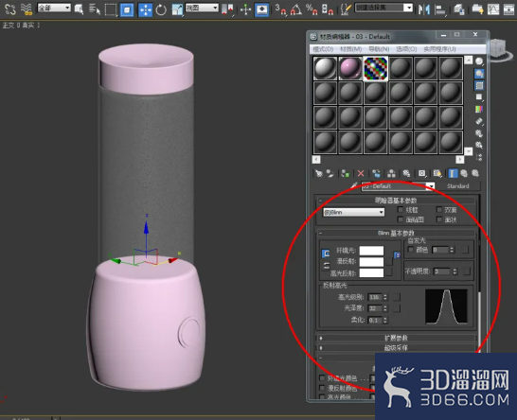517x420 pixels.
Task: Toggle the 环境光颜色 map checkbox
Action: click(322, 377)
